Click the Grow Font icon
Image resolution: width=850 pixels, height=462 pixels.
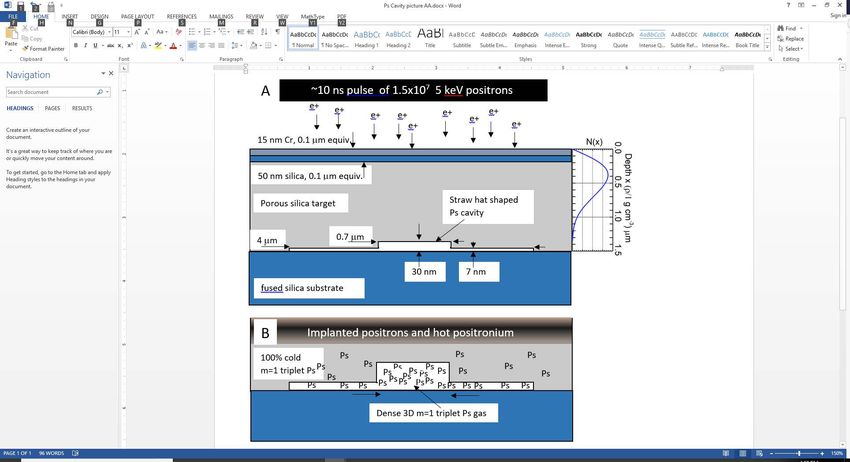click(x=137, y=32)
